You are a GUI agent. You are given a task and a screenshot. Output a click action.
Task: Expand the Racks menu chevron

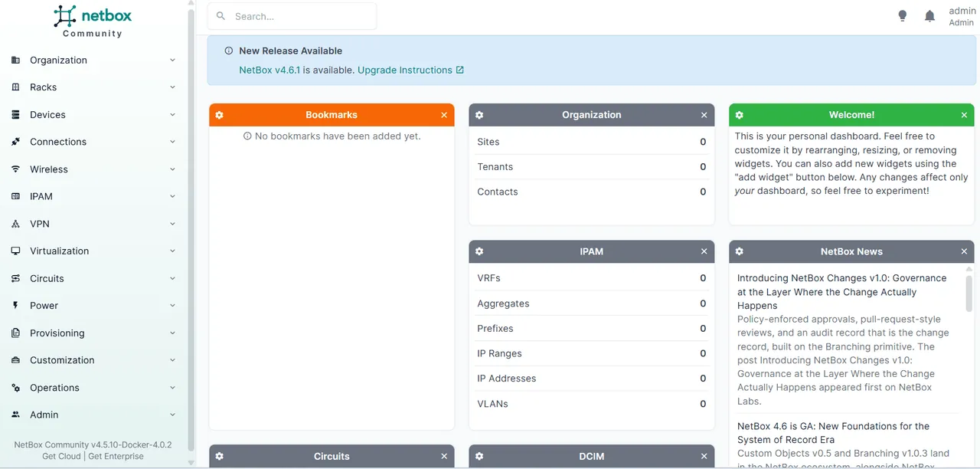point(172,87)
